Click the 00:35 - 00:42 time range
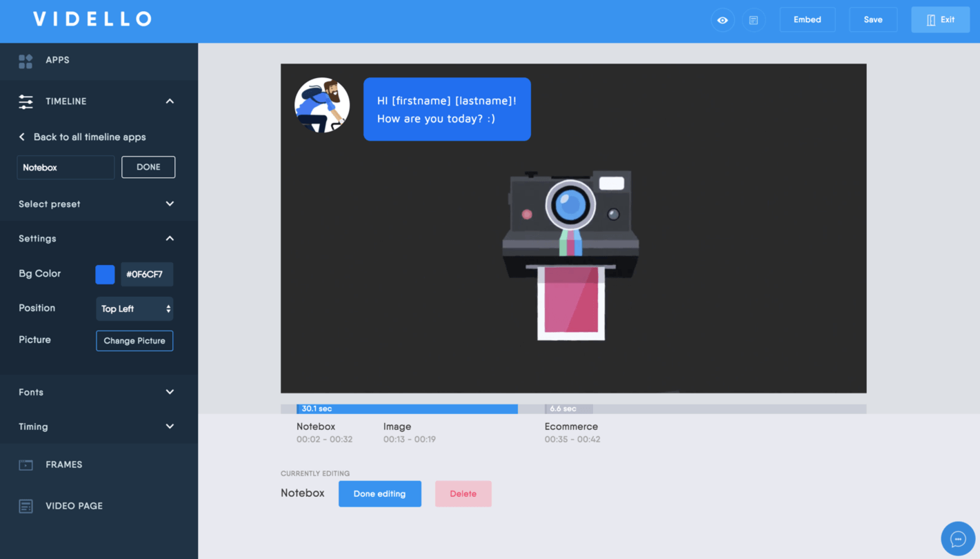 click(x=572, y=439)
